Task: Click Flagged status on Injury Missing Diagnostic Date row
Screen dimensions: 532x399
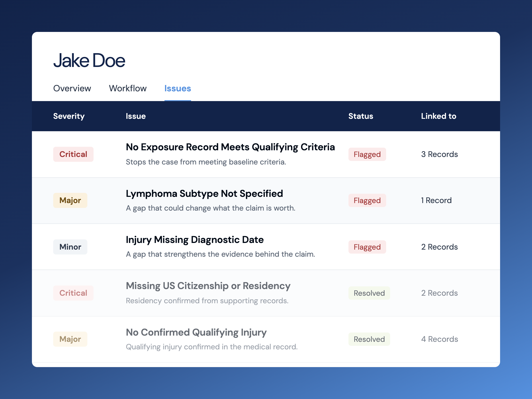Action: click(x=367, y=247)
